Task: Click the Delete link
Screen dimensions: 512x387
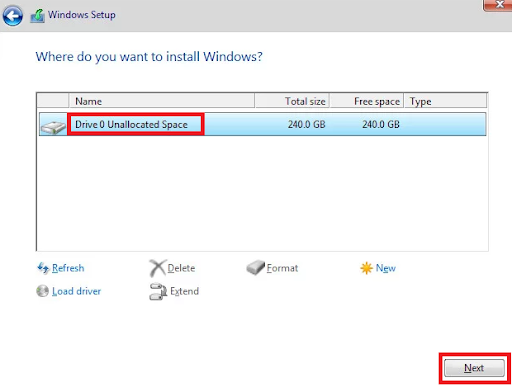Action: (x=181, y=268)
